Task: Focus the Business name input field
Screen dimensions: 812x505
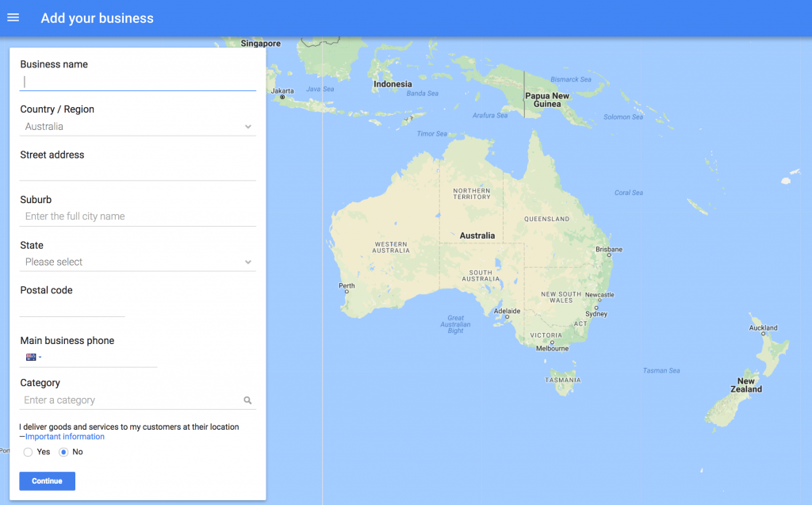Action: (138, 82)
